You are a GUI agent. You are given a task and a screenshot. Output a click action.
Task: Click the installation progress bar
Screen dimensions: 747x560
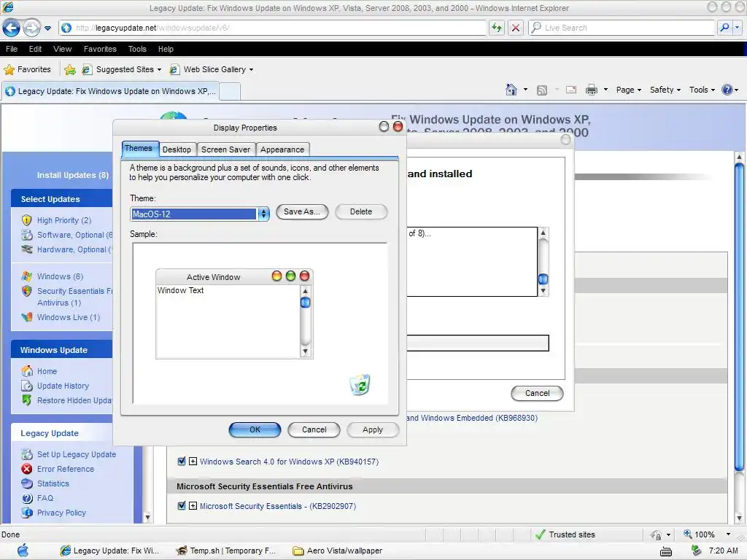pyautogui.click(x=478, y=343)
